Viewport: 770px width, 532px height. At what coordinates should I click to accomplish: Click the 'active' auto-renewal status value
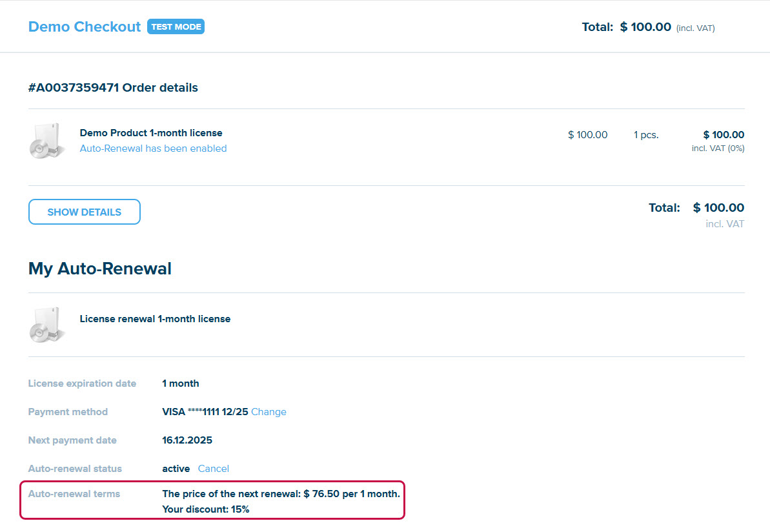tap(176, 469)
